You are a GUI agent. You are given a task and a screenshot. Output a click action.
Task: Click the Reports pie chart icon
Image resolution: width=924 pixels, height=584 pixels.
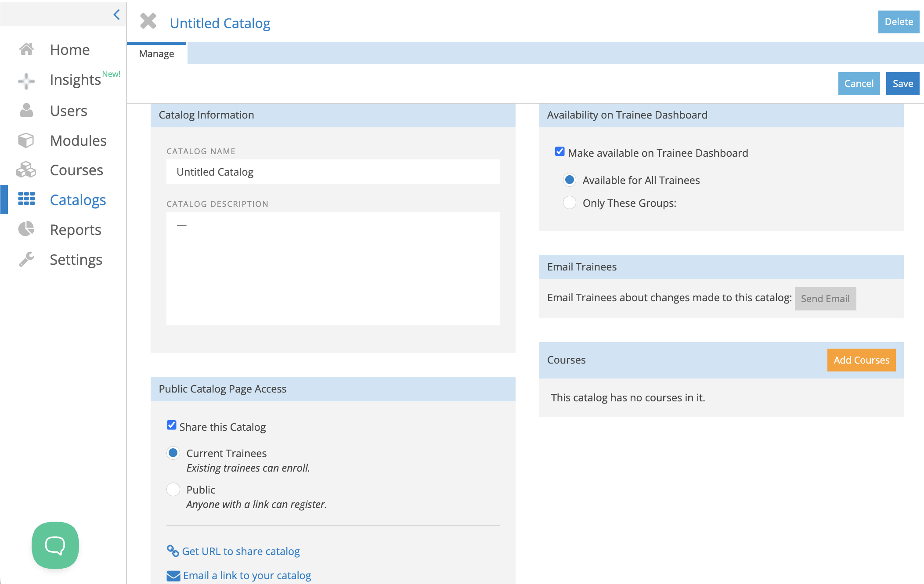click(x=26, y=229)
